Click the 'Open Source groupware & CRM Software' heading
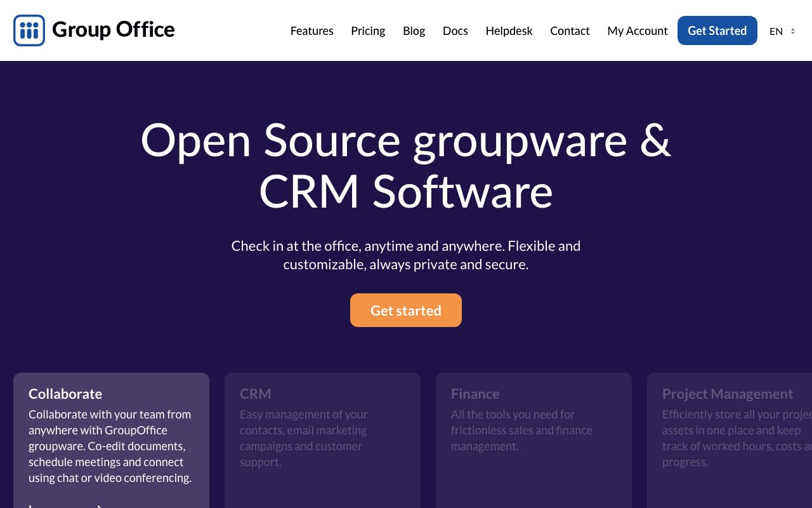812x508 pixels. 406,165
